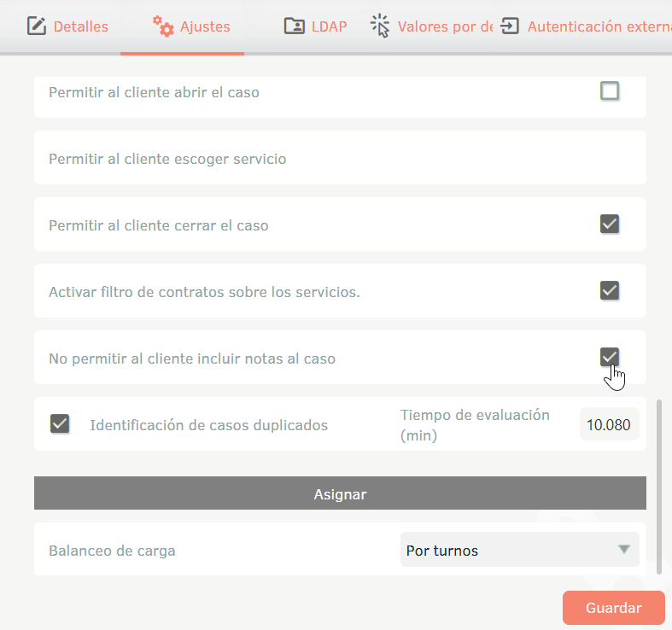672x630 pixels.
Task: Uncheck 'Identificación de casos duplicados' checkbox
Action: pos(60,424)
